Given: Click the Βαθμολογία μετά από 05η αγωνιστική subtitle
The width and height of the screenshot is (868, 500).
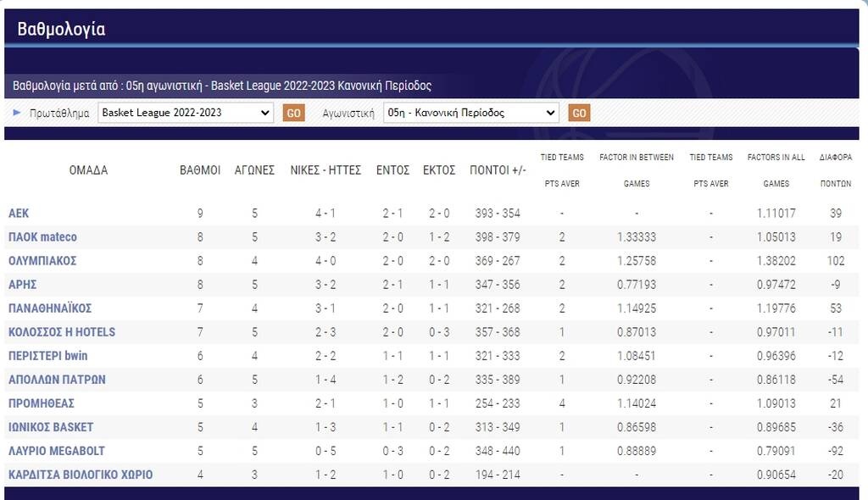Looking at the screenshot, I should [222, 86].
